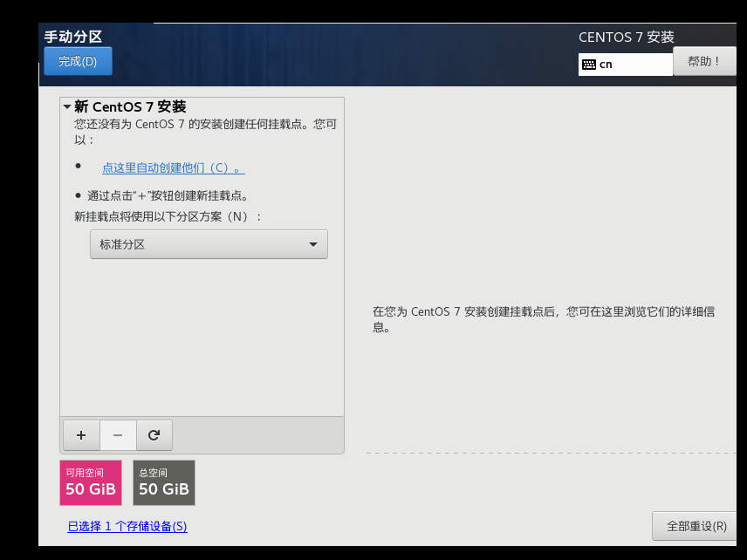The image size is (747, 560).
Task: Click the 新挂载点将使用以下分区方案（N）label
Action: tap(168, 216)
